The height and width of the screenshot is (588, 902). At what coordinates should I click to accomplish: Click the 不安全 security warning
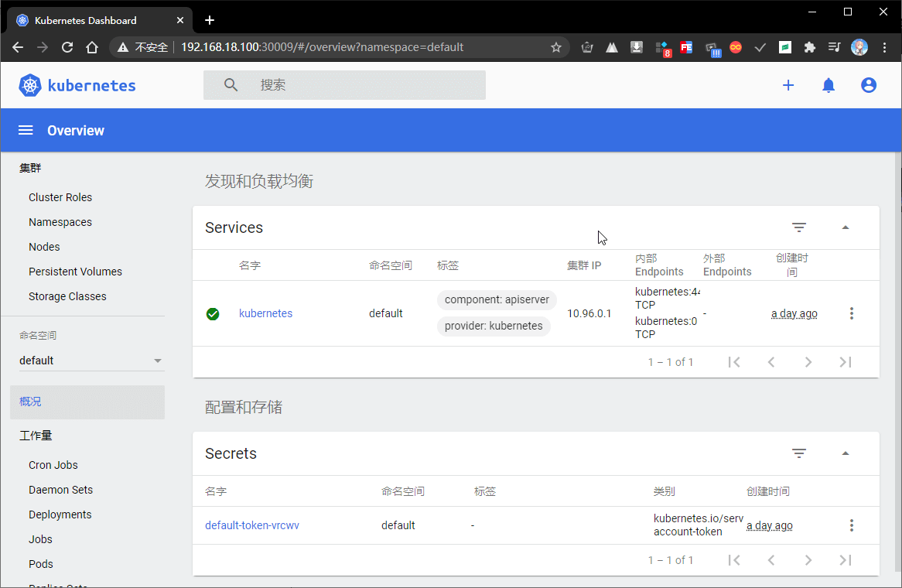[142, 47]
